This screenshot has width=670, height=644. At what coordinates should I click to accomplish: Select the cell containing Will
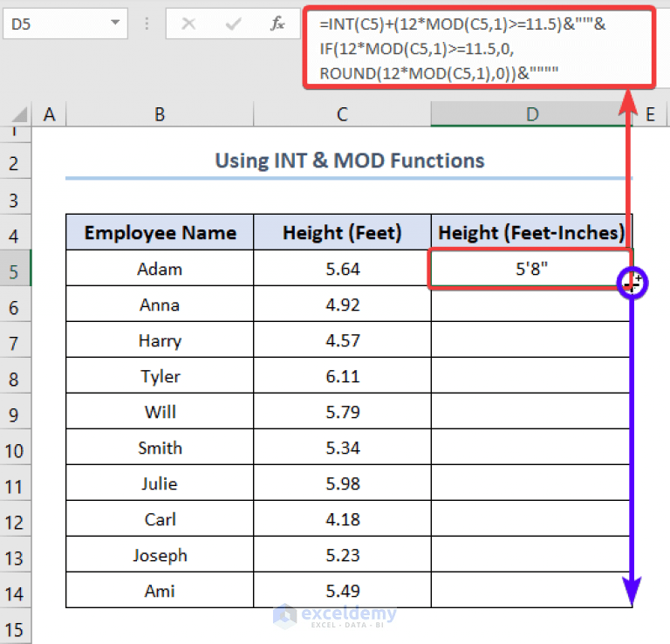(x=160, y=412)
